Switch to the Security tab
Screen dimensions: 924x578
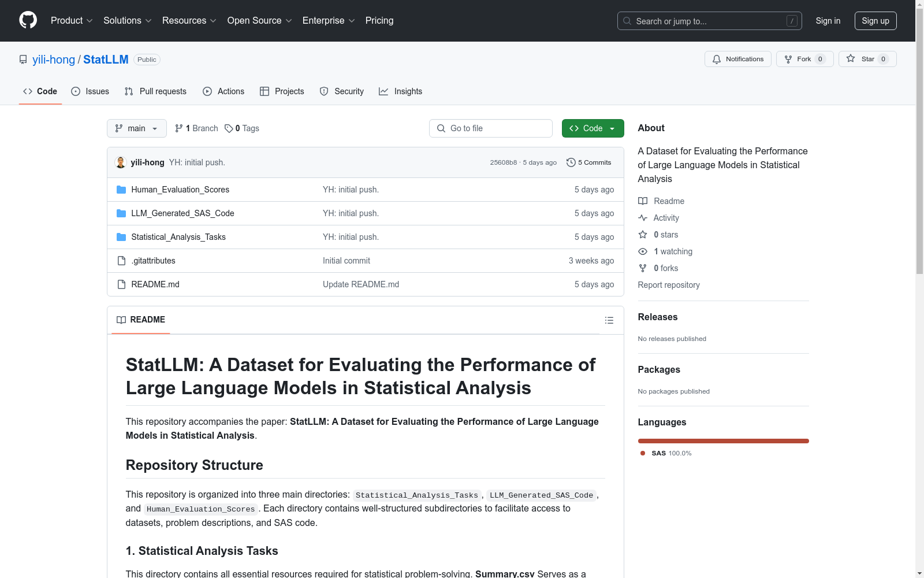[x=342, y=91]
